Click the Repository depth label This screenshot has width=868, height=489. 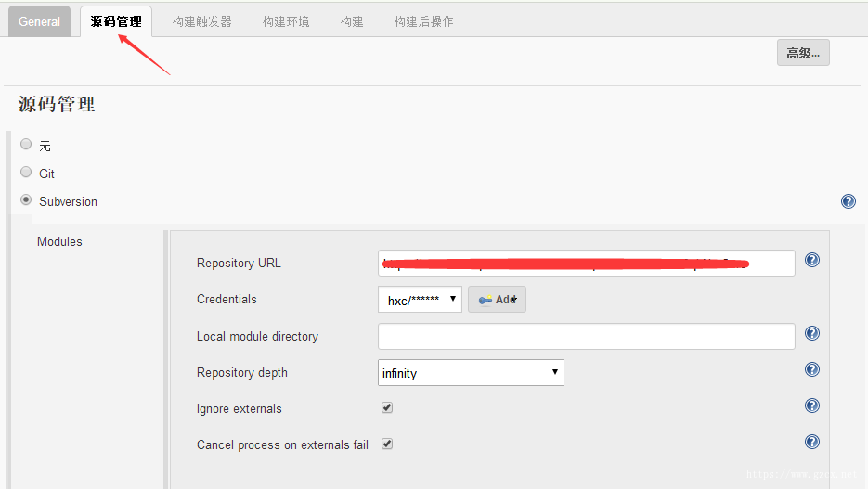tap(242, 373)
